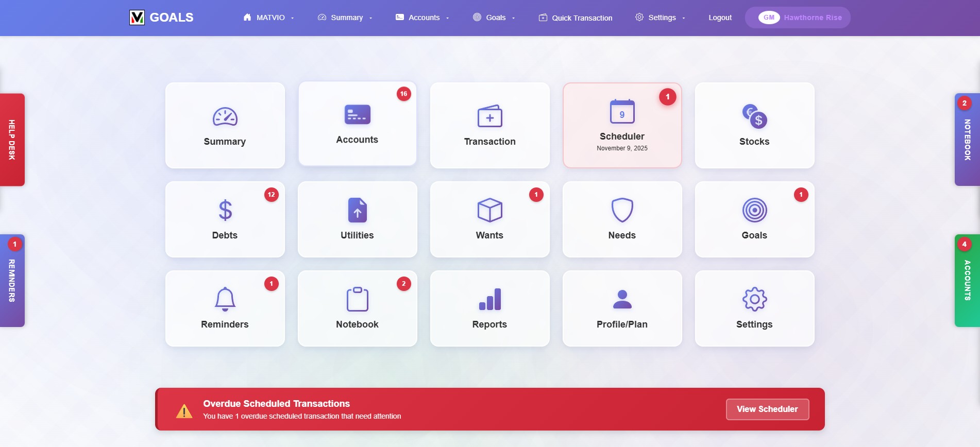
Task: Select the Needs shield icon
Action: pyautogui.click(x=622, y=210)
